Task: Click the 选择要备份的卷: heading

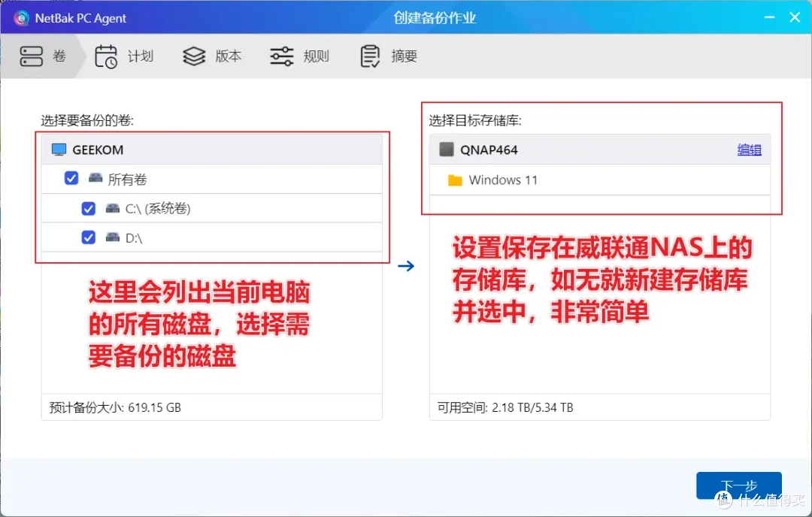Action: (x=87, y=120)
